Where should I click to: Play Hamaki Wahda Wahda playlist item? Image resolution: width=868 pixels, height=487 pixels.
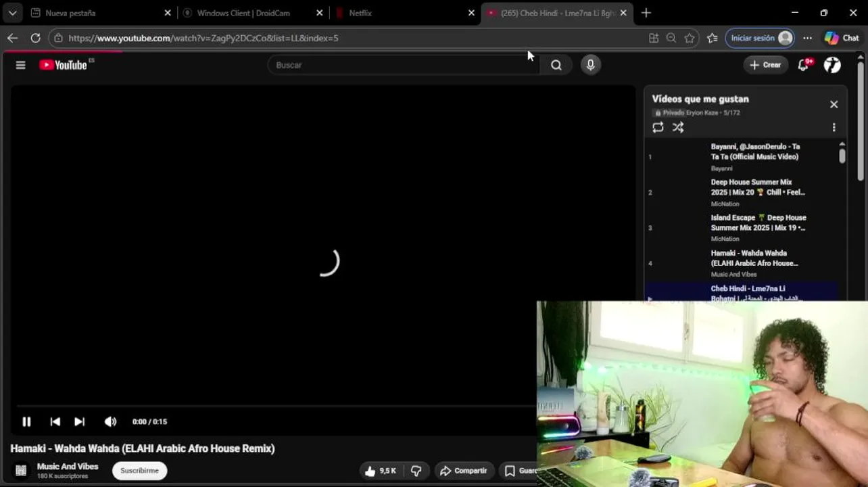(x=741, y=263)
